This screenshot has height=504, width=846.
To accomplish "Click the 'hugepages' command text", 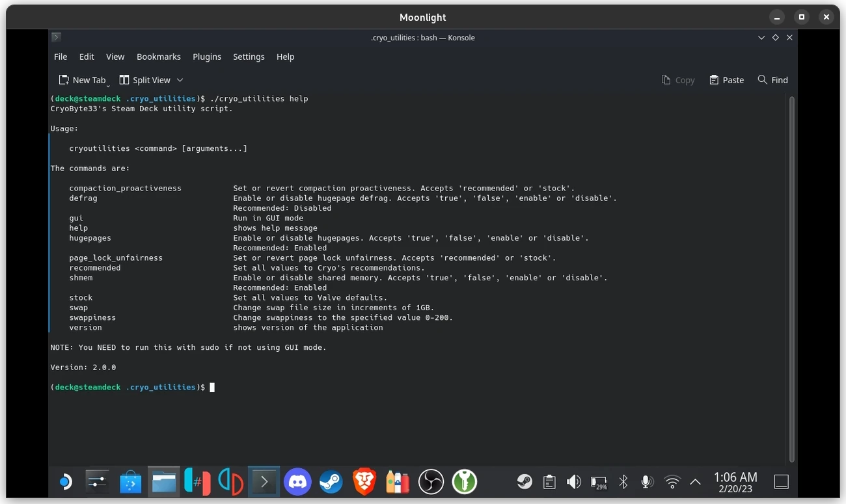I will pyautogui.click(x=90, y=238).
